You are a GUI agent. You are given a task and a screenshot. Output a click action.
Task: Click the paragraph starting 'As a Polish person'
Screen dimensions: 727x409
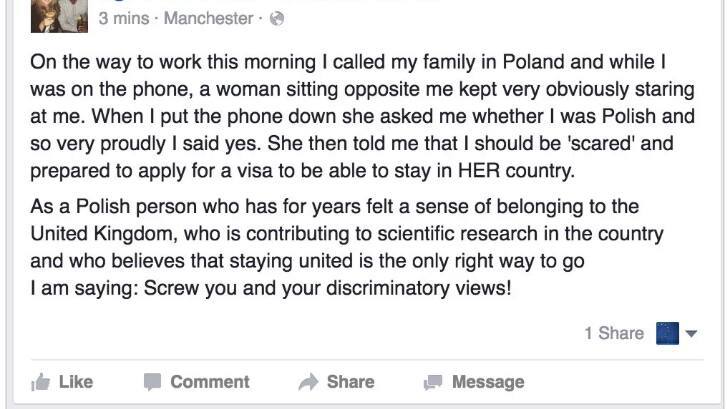tap(347, 234)
